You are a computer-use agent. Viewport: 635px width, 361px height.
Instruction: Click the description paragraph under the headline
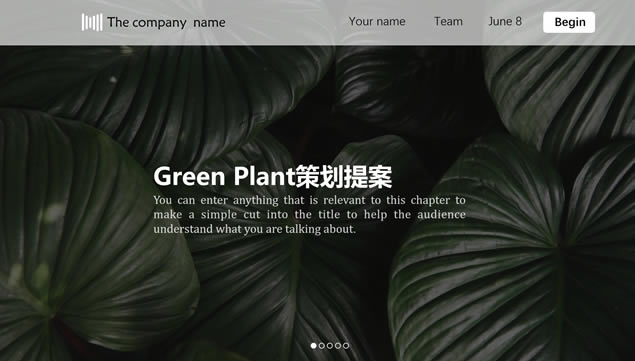pyautogui.click(x=309, y=214)
